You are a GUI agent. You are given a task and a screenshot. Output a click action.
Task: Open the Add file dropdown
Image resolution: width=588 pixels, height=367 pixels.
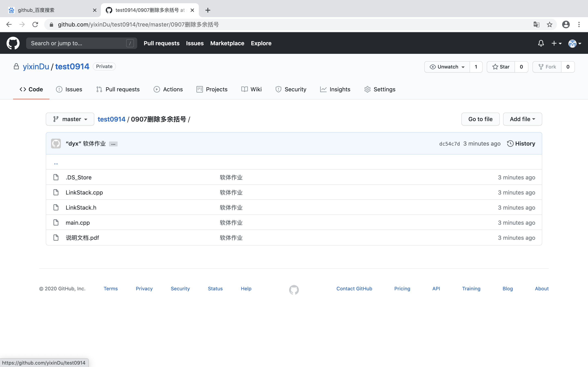(x=522, y=119)
